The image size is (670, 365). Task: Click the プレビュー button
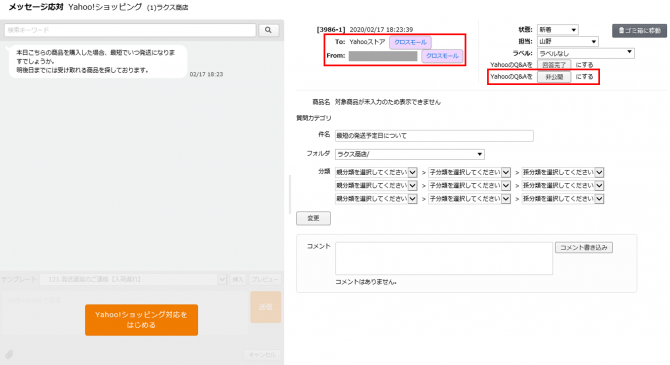pos(264,280)
